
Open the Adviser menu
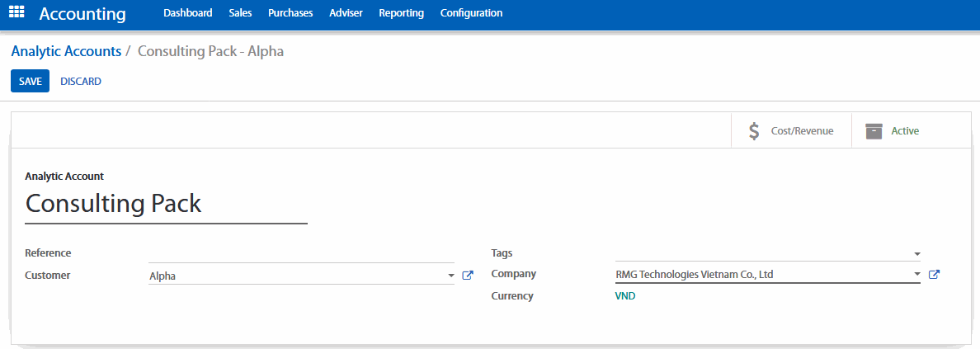pyautogui.click(x=346, y=13)
